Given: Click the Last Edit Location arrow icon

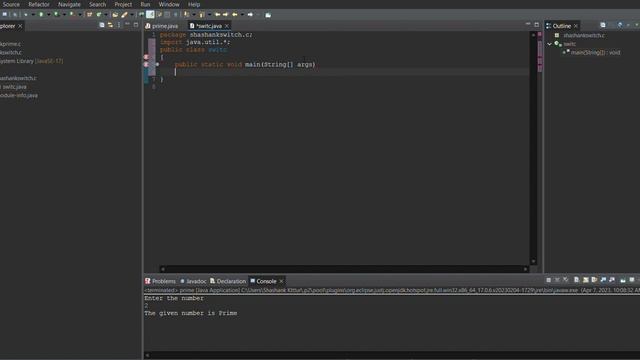Looking at the screenshot, I should coord(218,14).
